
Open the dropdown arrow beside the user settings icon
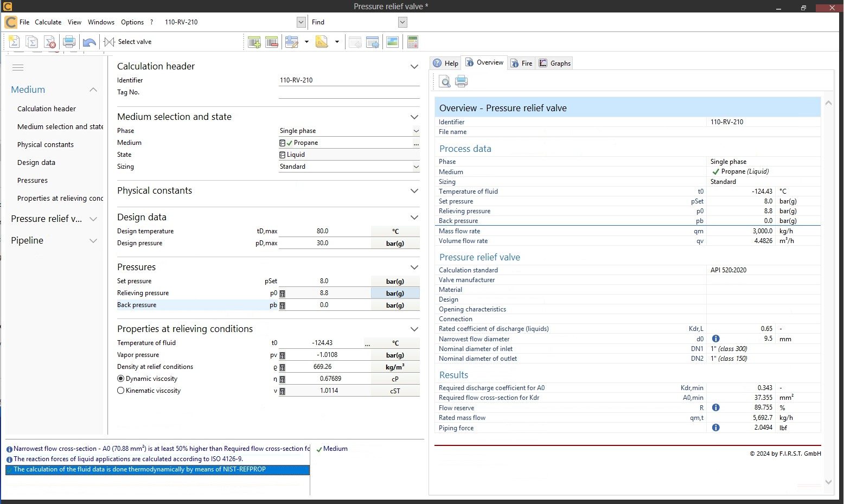point(306,42)
